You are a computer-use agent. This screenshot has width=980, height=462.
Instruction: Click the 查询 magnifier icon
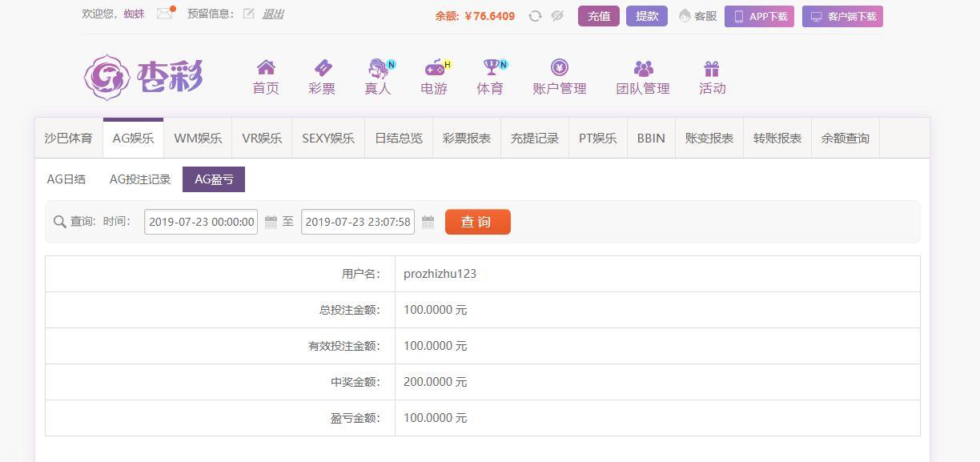point(60,222)
